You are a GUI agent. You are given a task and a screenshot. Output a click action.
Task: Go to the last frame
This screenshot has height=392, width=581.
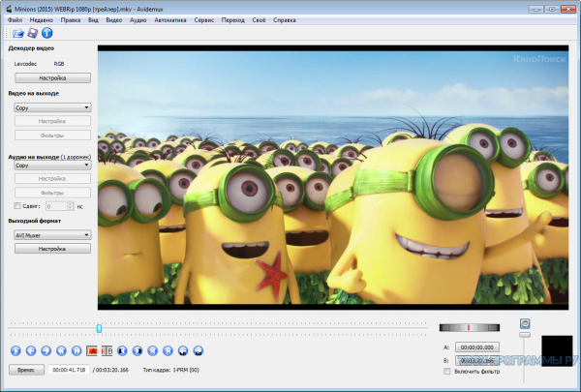tap(168, 350)
